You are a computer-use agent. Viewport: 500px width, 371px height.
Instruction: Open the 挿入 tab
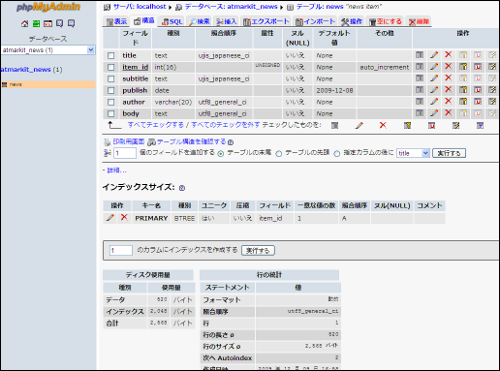[x=226, y=22]
